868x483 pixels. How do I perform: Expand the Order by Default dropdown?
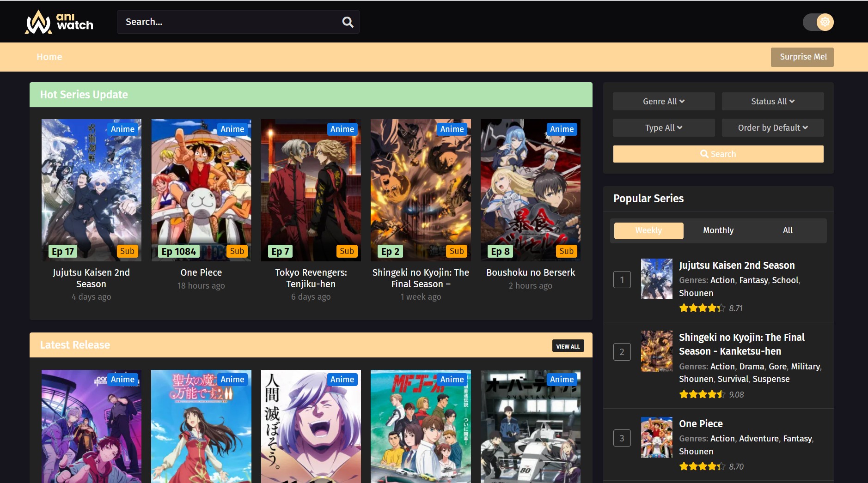pyautogui.click(x=773, y=127)
